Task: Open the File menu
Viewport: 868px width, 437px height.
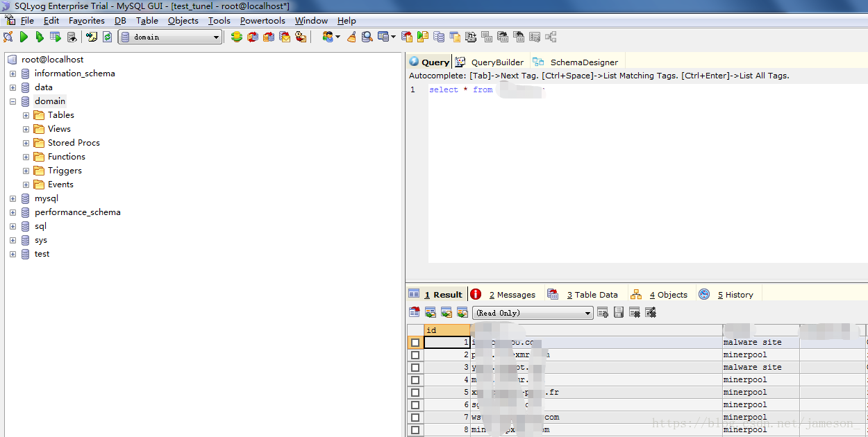Action: 27,21
